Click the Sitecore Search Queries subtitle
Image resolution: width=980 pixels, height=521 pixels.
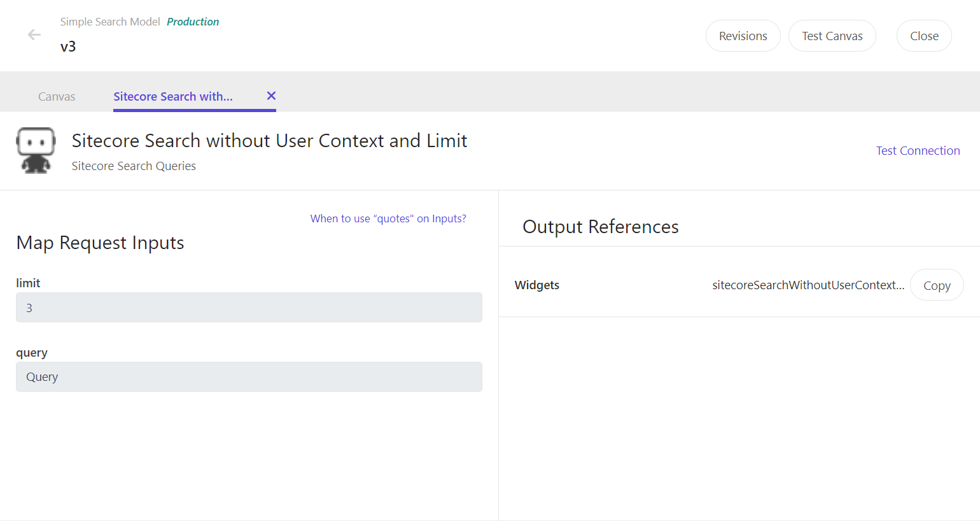click(x=134, y=166)
